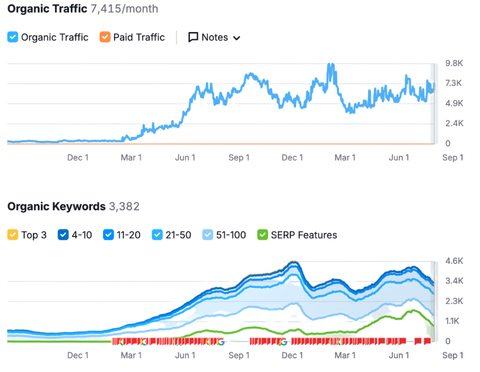
Task: Toggle the Organic Traffic checkbox
Action: [12, 37]
